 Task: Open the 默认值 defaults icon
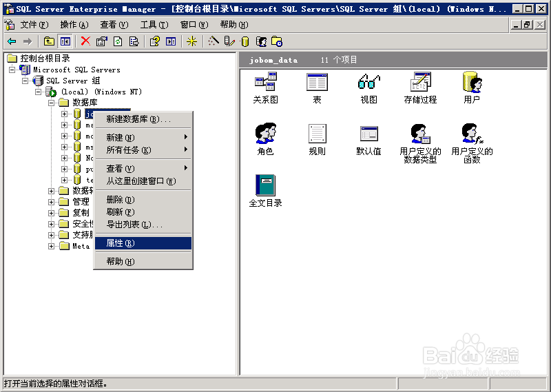368,141
